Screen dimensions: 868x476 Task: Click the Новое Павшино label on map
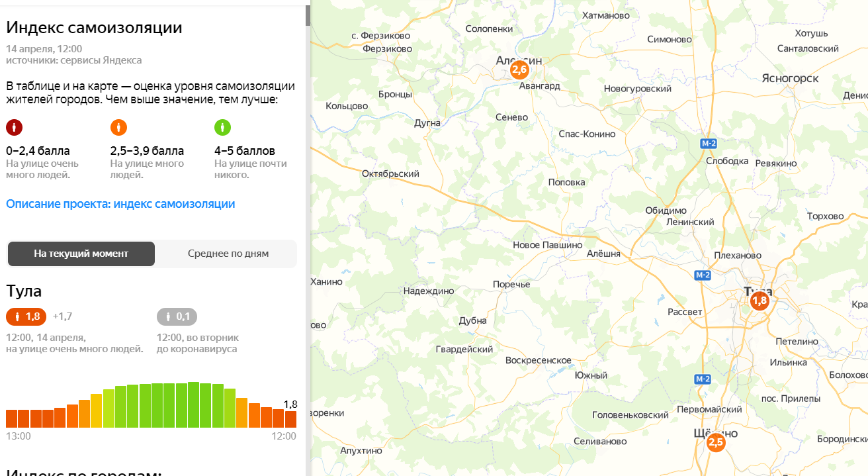click(x=547, y=245)
